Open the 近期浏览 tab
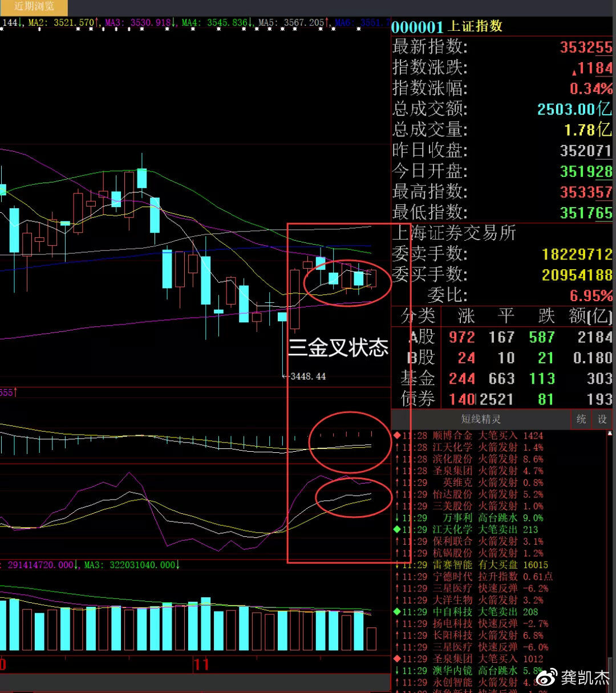Viewport: 616px width, 693px height. click(34, 7)
